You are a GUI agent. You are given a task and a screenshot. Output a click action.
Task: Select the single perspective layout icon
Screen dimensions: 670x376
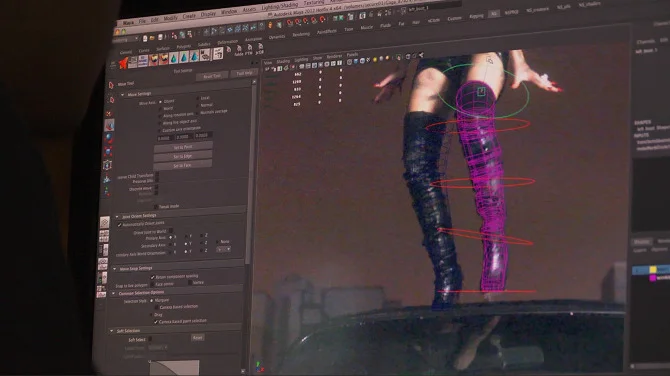(105, 222)
